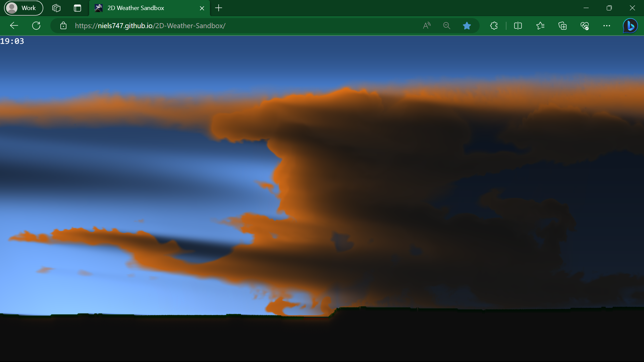The image size is (644, 362).
Task: Open the Settings and more menu
Action: (x=607, y=26)
